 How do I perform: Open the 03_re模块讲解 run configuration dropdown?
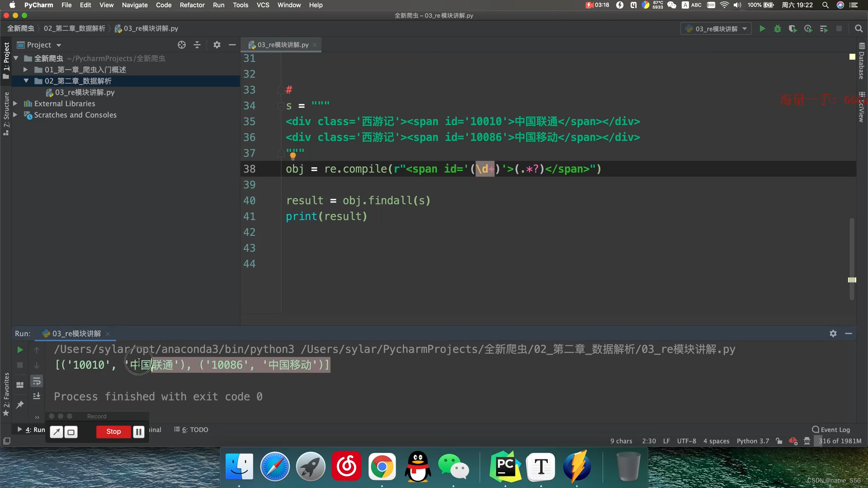coord(717,29)
